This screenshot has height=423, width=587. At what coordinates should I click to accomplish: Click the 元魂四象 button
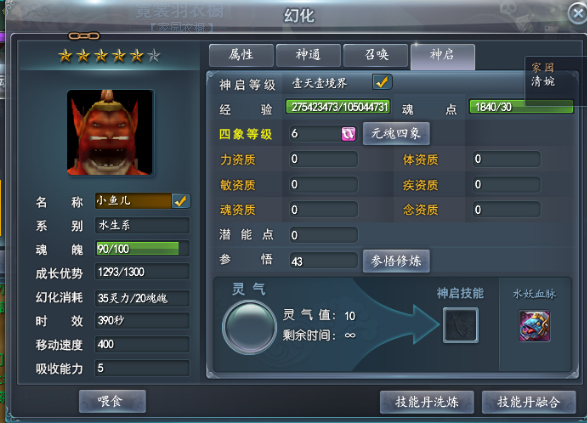click(x=396, y=134)
